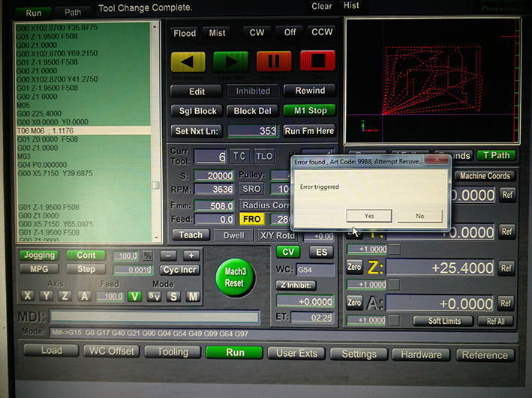Click the Ref button beside the Z readout

507,268
